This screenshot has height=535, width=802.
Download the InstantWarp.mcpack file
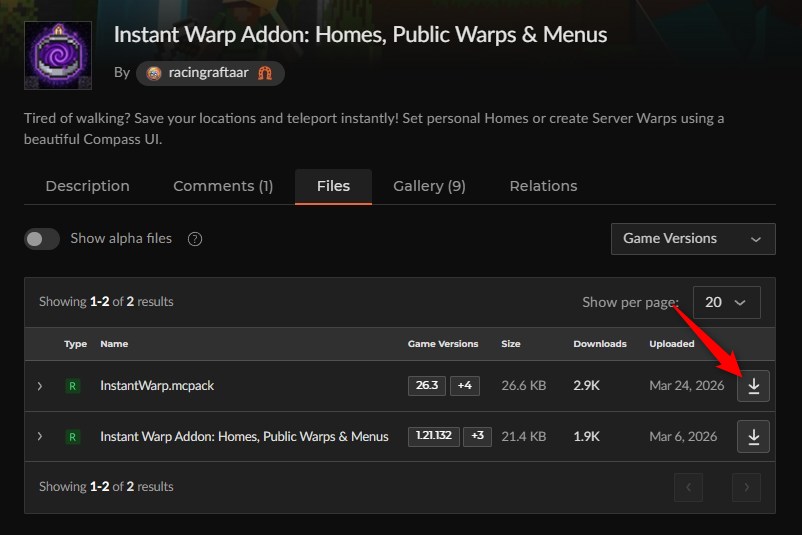[x=753, y=386]
